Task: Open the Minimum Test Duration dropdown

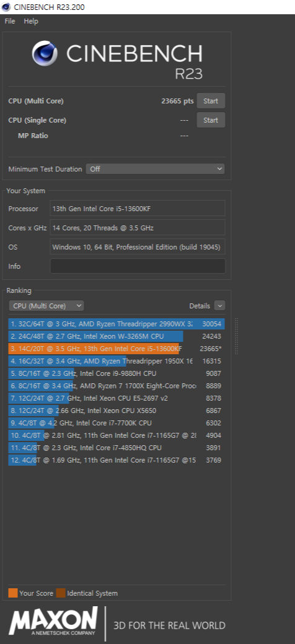Action: pyautogui.click(x=156, y=169)
